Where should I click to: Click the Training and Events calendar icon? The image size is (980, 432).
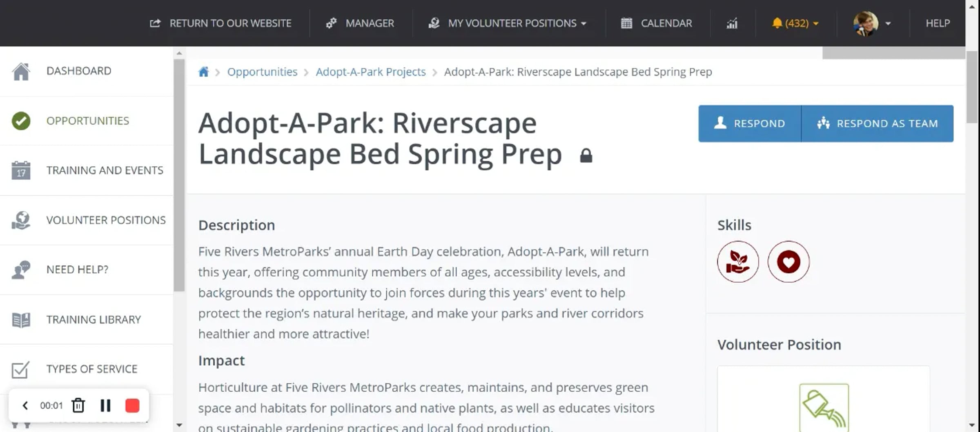coord(21,170)
